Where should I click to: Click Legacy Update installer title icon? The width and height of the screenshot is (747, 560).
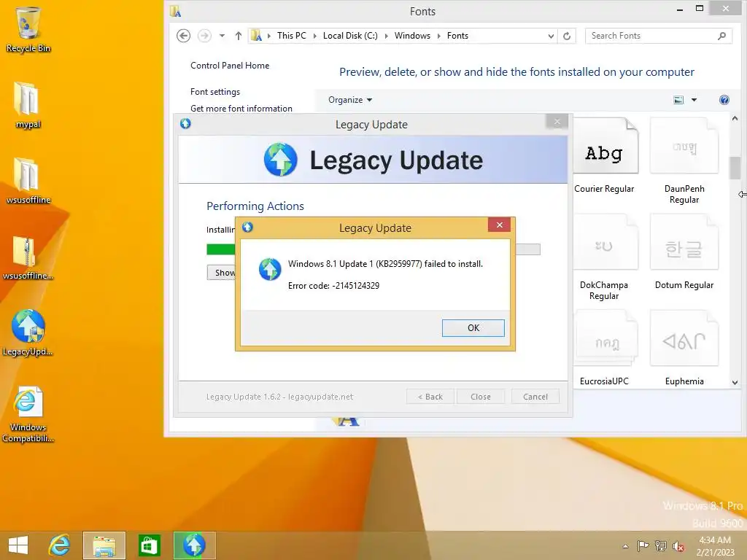pyautogui.click(x=185, y=124)
